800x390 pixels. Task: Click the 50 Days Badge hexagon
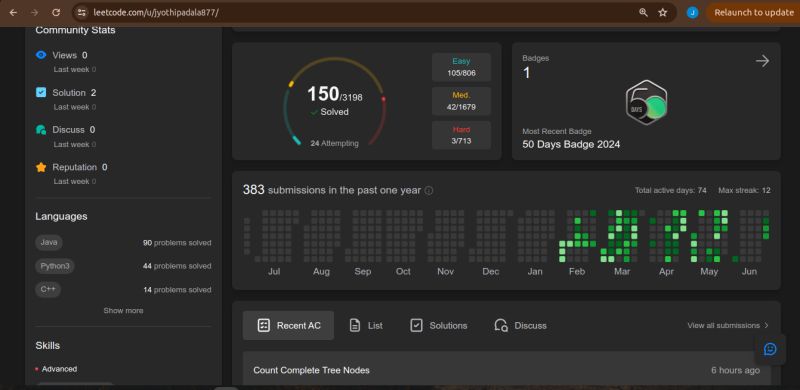coord(646,102)
